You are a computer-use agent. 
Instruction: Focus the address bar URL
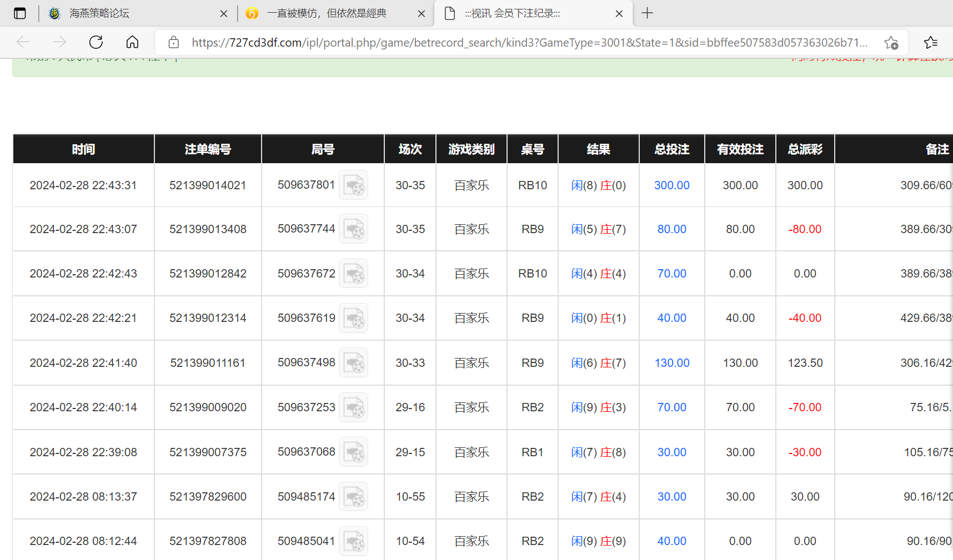(x=529, y=43)
